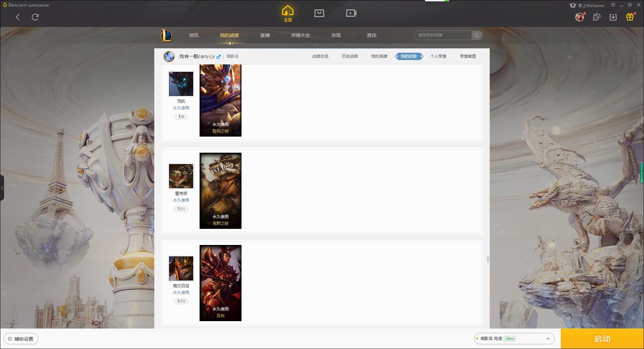The width and height of the screenshot is (644, 349).
Task: Click the League of Legends logo icon
Action: (166, 35)
